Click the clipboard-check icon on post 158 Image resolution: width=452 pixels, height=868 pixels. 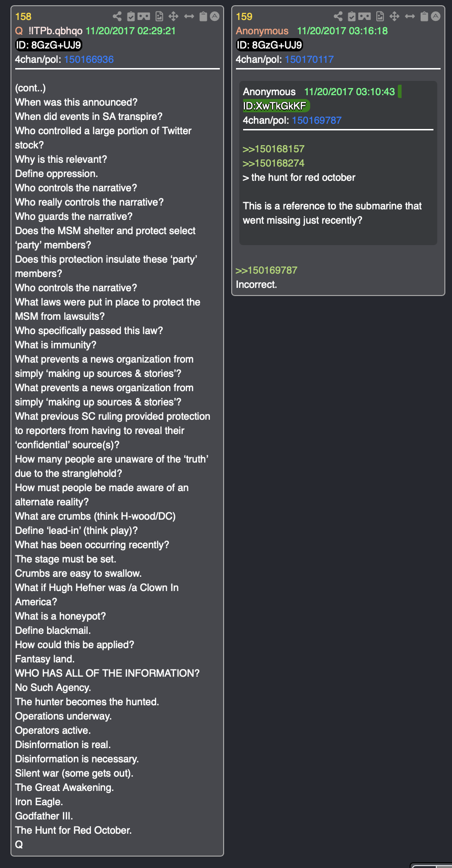click(131, 17)
